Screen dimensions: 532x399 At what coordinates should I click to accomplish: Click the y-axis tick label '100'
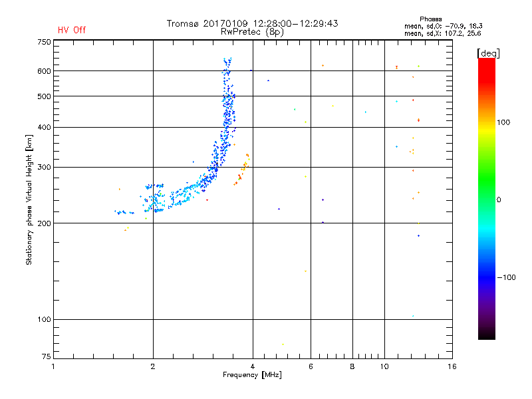point(44,319)
